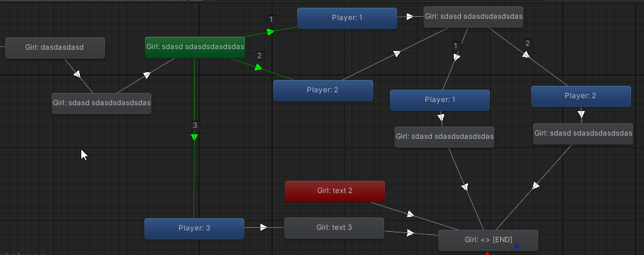The image size is (644, 255).
Task: Click the arrow from 'Girl: text 3' to END
Action: 410,233
